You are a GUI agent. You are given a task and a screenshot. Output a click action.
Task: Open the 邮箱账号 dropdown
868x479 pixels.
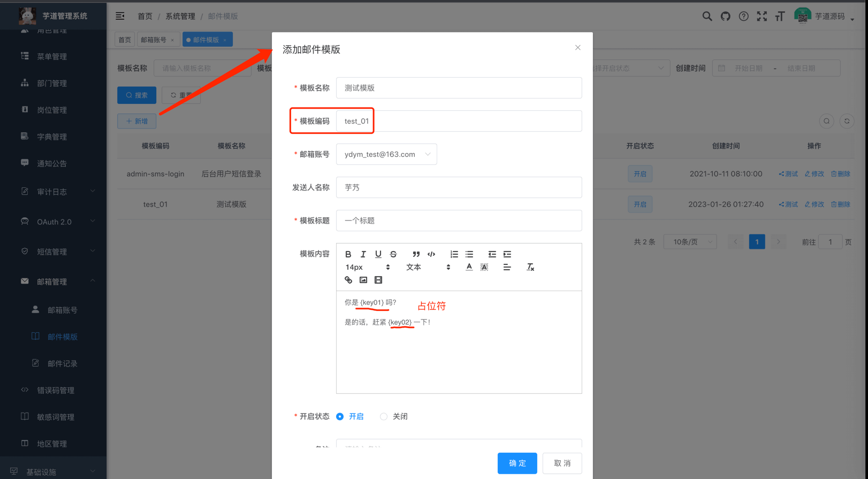tap(386, 154)
